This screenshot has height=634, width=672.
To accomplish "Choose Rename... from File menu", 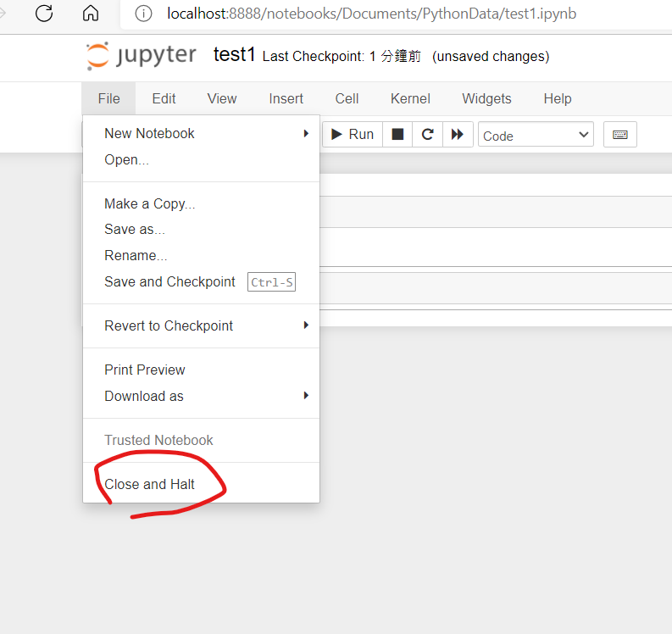I will click(x=201, y=255).
